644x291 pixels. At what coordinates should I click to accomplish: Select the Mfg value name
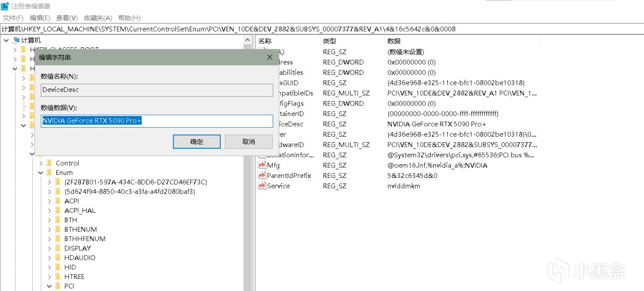273,165
